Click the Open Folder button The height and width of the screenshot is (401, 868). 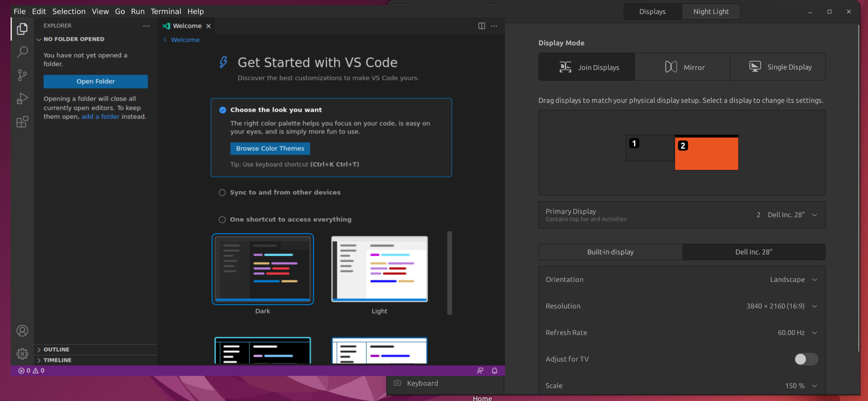tap(96, 81)
